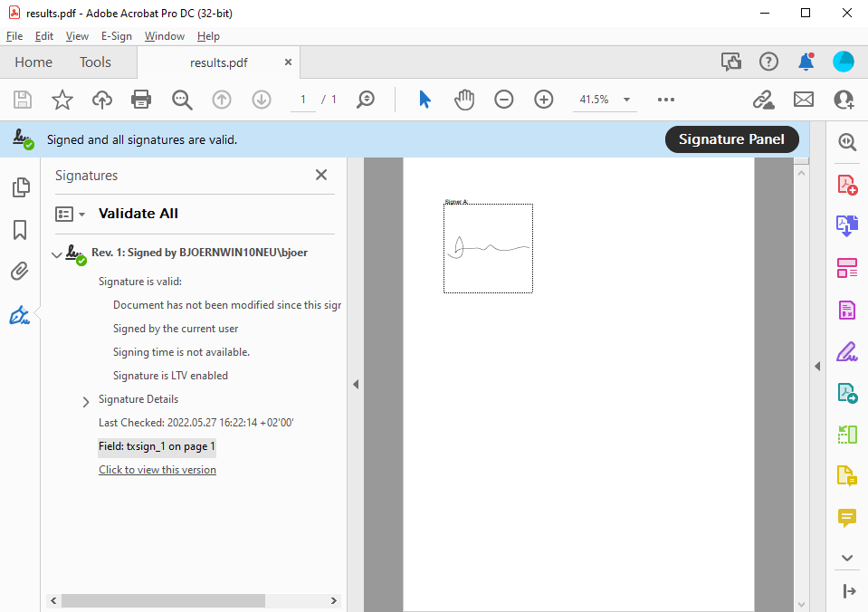Open the zoom percentage dropdown

click(626, 100)
